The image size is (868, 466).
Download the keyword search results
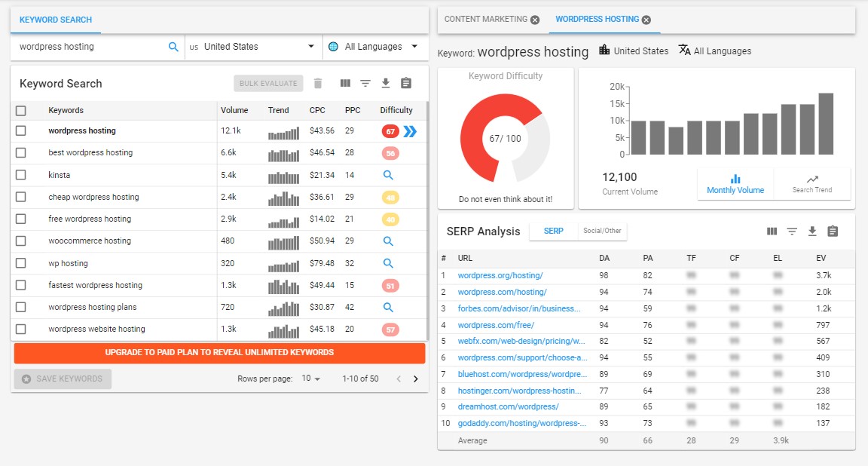[x=386, y=84]
